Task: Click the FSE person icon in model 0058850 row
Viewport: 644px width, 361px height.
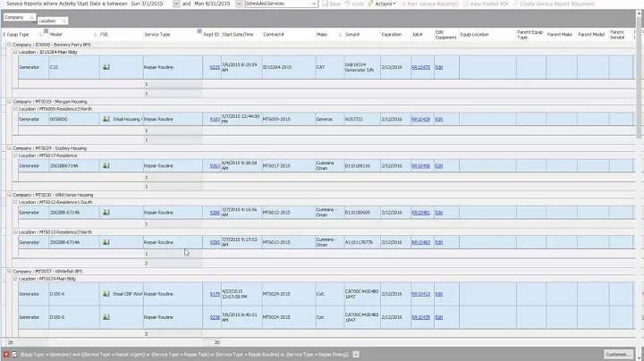Action: coord(106,119)
